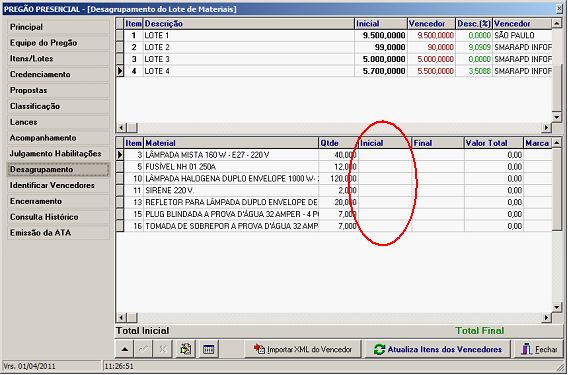Click the Material column header
This screenshot has width=568, height=375.
click(x=231, y=143)
